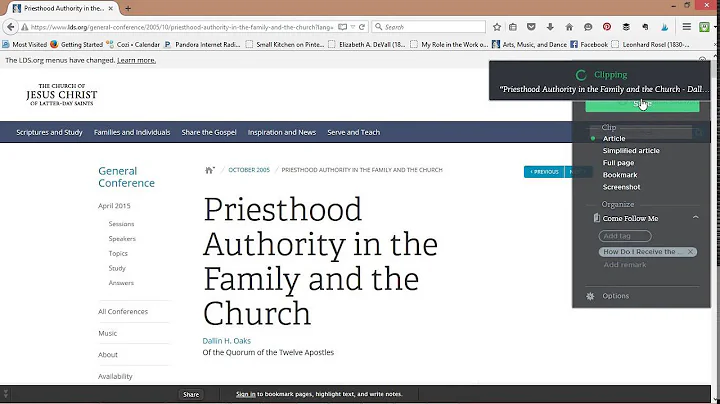Open the Pinterest extension icon

(x=607, y=27)
